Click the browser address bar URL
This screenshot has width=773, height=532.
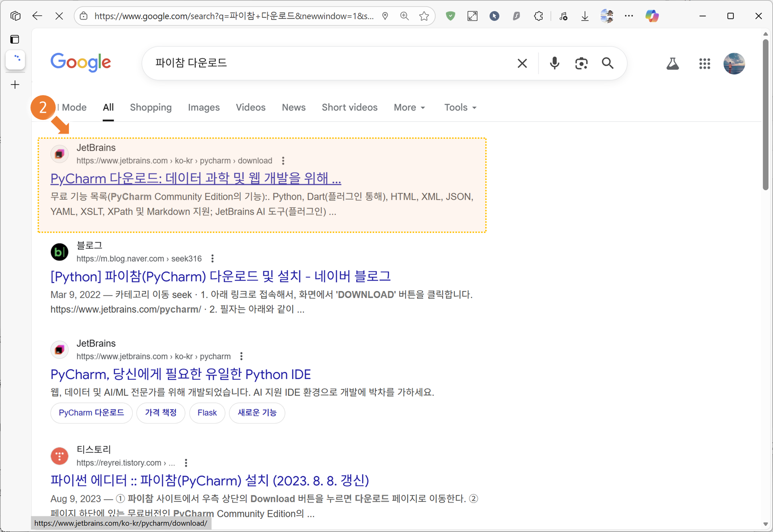[x=234, y=16]
